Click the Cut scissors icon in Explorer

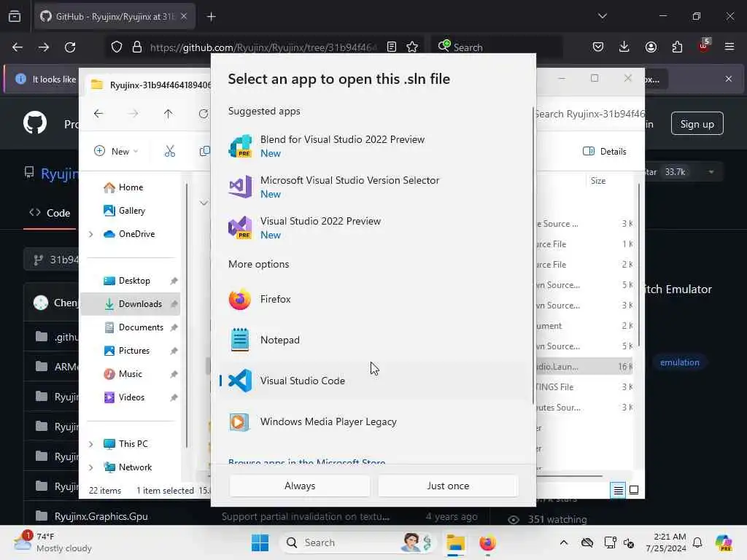coord(170,152)
